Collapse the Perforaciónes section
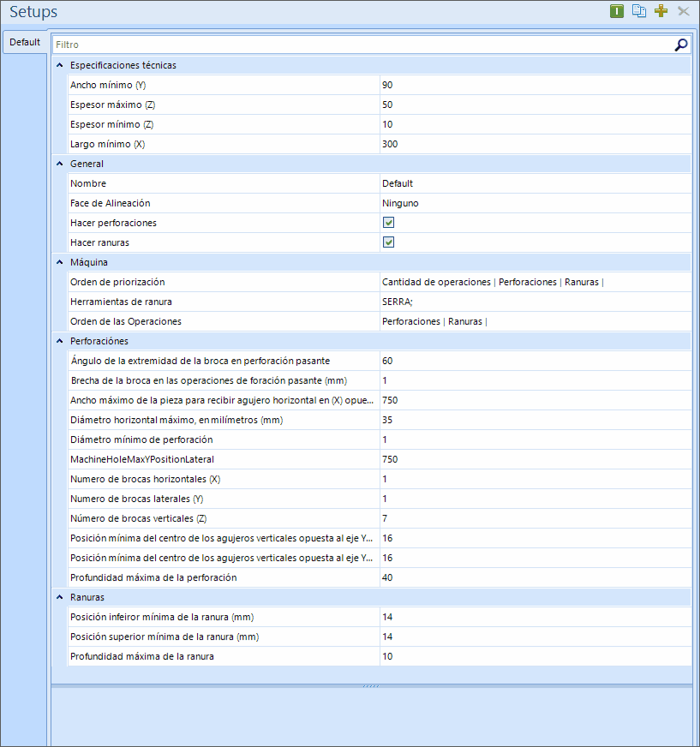 (x=60, y=341)
